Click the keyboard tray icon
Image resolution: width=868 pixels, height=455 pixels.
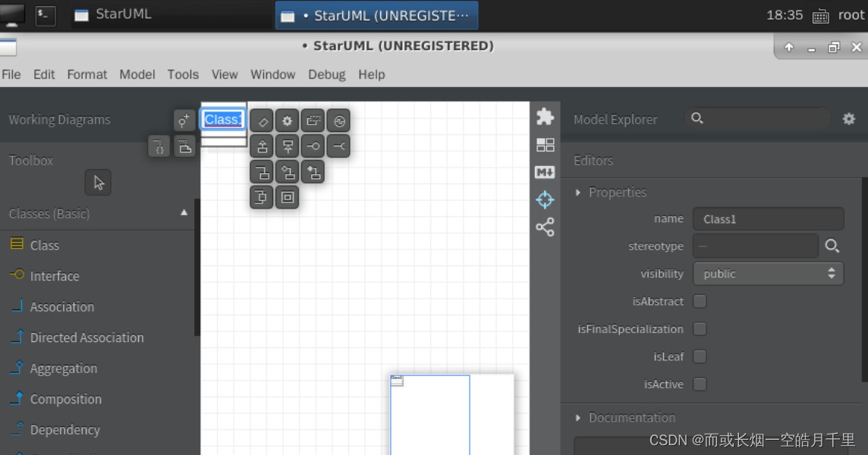820,15
